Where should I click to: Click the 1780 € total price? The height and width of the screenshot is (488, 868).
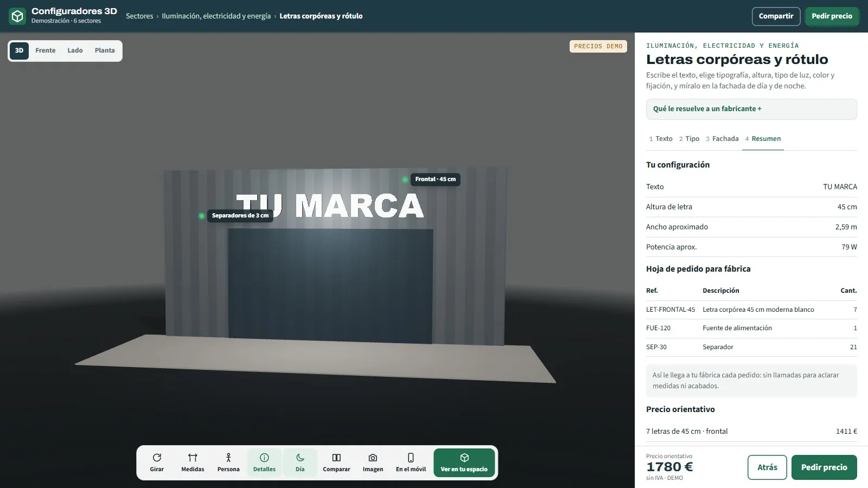tap(669, 467)
